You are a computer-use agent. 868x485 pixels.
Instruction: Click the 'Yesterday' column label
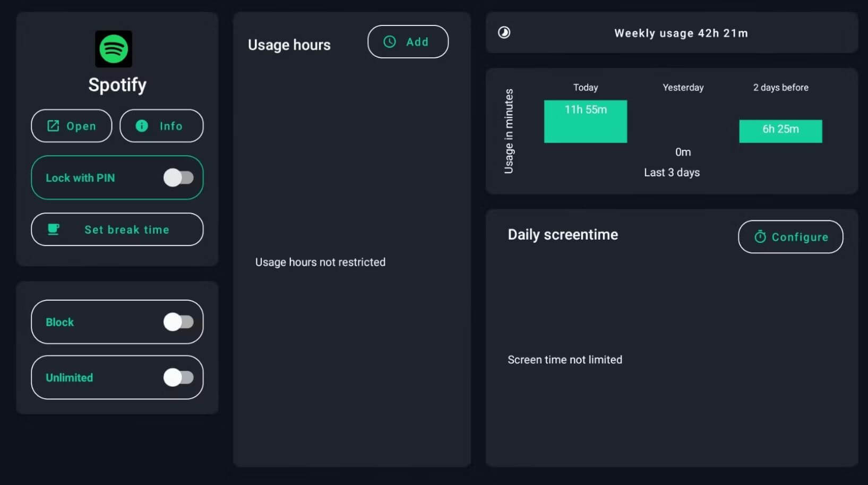click(683, 88)
